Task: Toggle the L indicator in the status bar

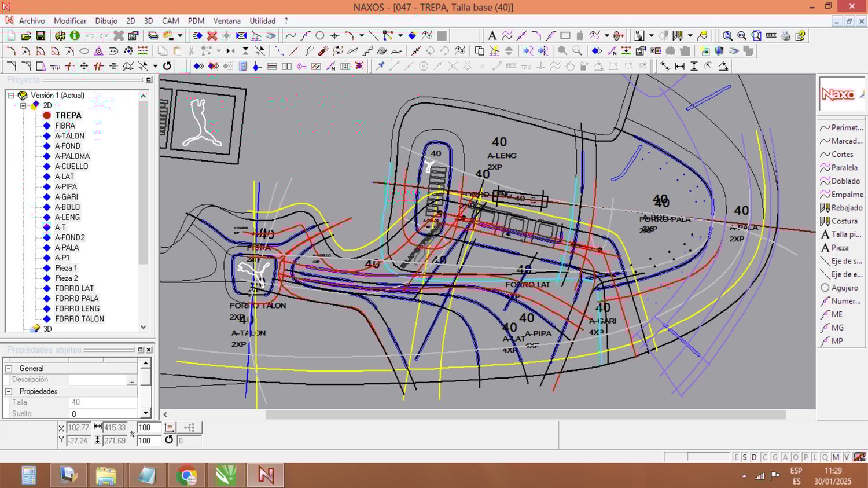Action: pos(815,457)
